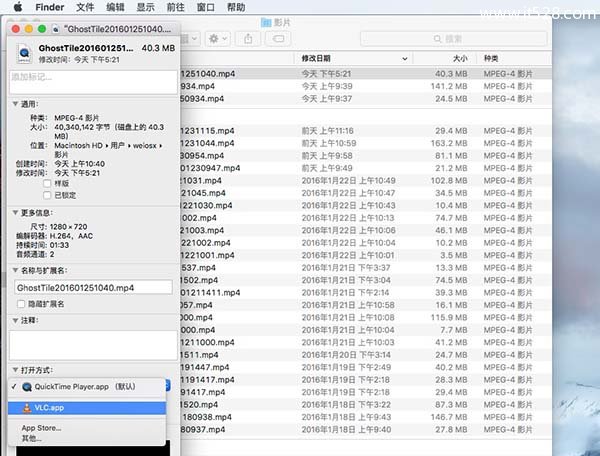
Task: Toggle the 样版 checkbox
Action: pyautogui.click(x=47, y=183)
